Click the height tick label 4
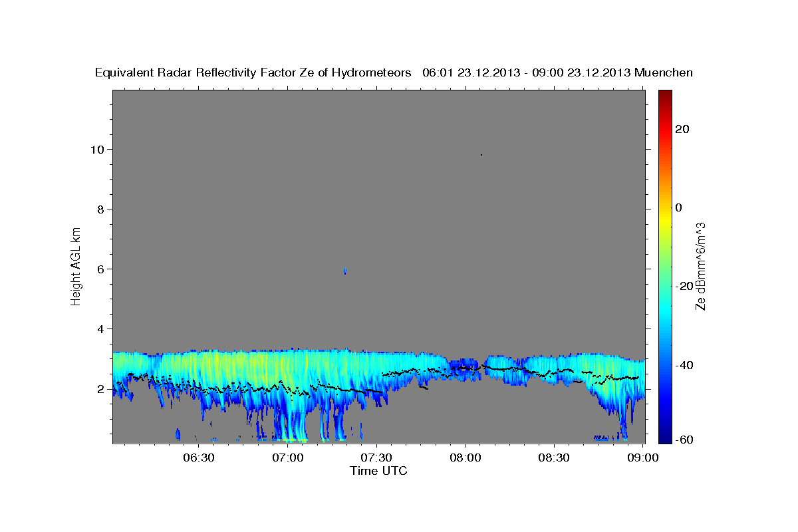Screen dimensions: 798x532 (102, 329)
